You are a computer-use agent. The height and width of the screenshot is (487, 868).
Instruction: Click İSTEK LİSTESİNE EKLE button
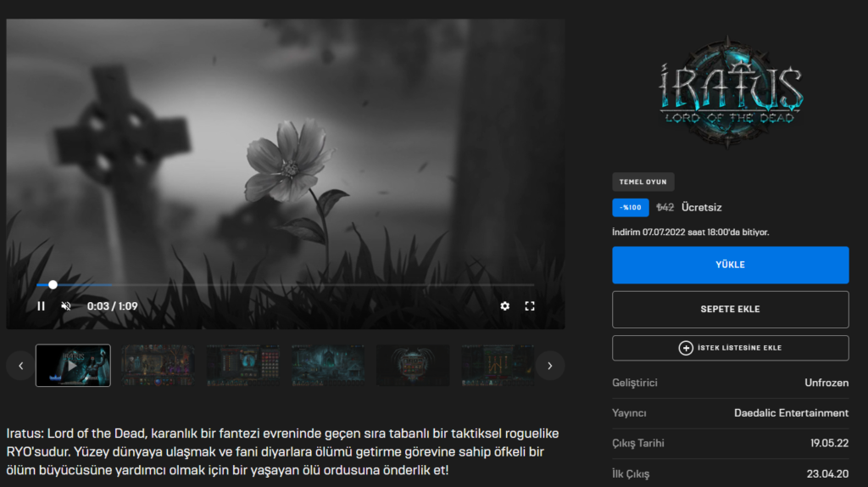pyautogui.click(x=730, y=348)
